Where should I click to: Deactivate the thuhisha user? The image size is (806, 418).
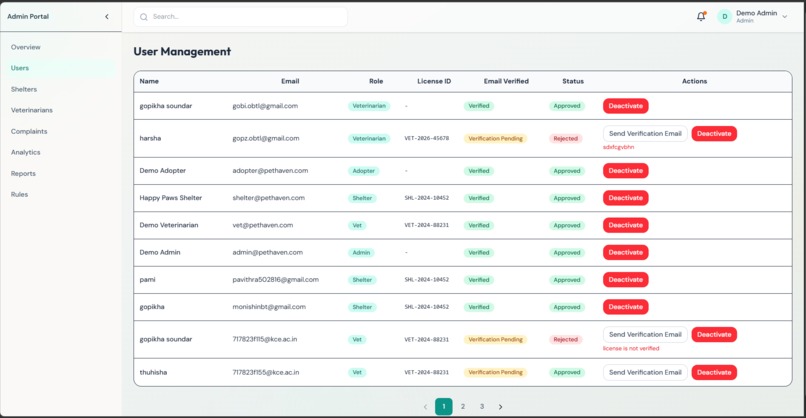714,372
